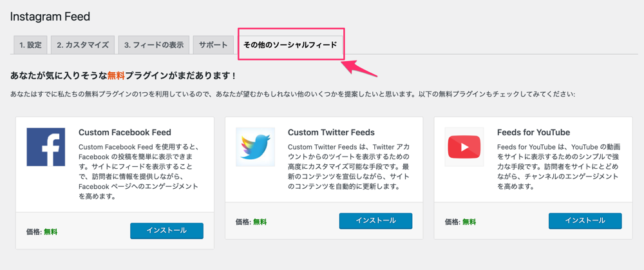Click the Facebook card green 無料 price
Screen dimensions: 644x270
tap(50, 232)
